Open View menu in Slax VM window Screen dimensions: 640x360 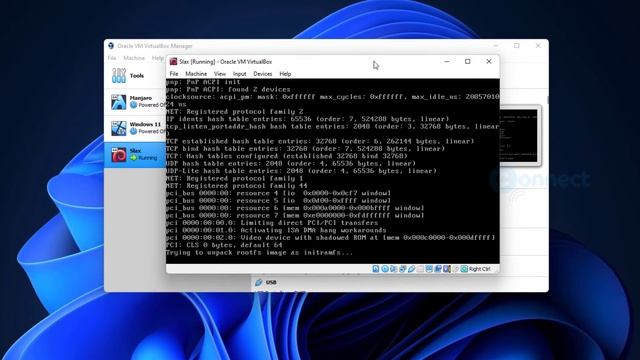point(220,74)
